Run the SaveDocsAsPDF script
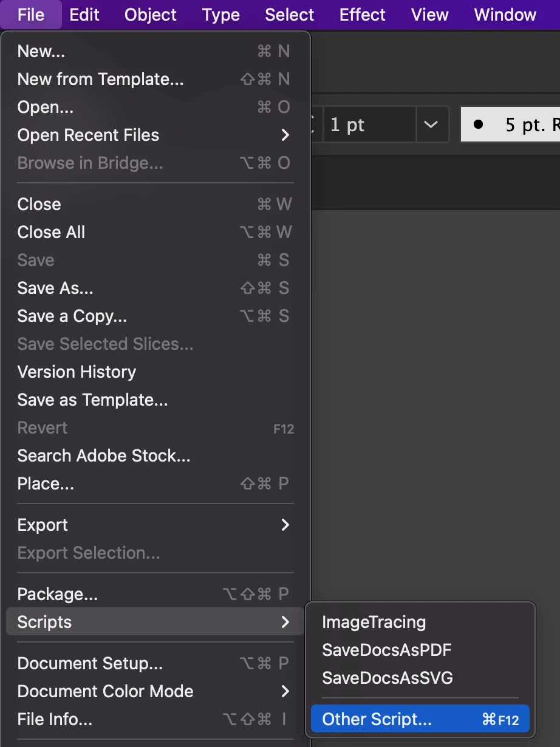Viewport: 560px width, 747px height. point(387,650)
